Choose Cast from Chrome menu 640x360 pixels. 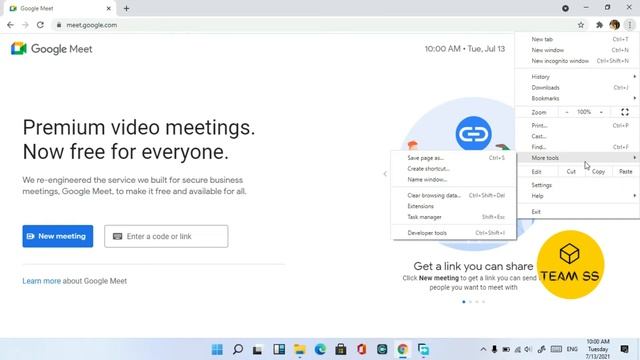[578, 136]
